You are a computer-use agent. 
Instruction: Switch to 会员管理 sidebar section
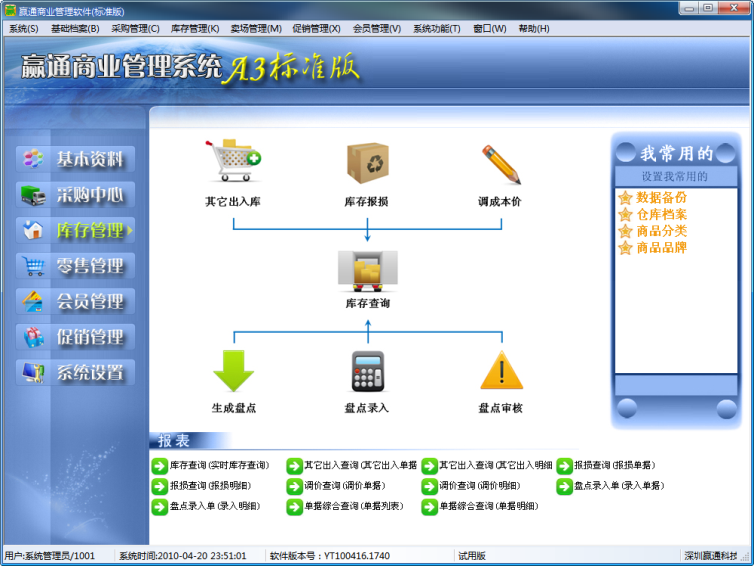[x=76, y=302]
